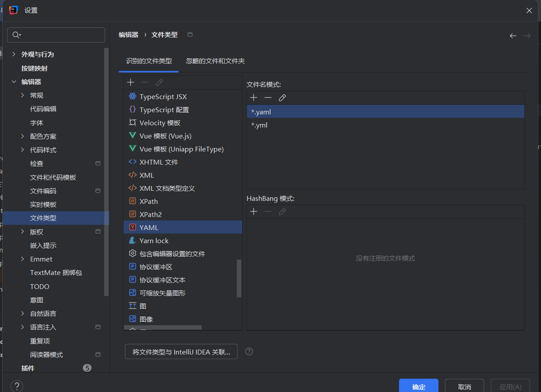Expand the 配色方案 node
The height and width of the screenshot is (392, 541).
[x=23, y=136]
